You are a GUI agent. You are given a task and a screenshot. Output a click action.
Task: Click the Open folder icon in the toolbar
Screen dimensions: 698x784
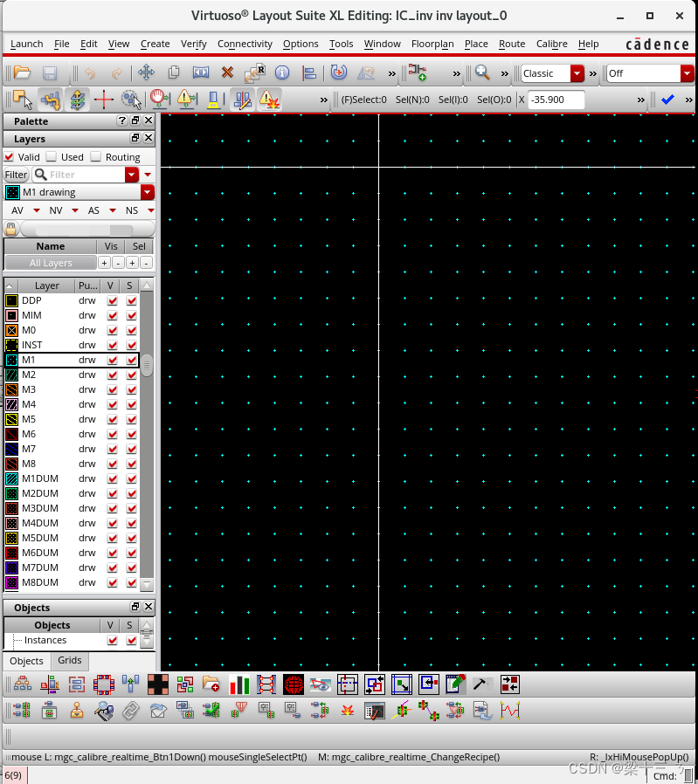[x=22, y=72]
